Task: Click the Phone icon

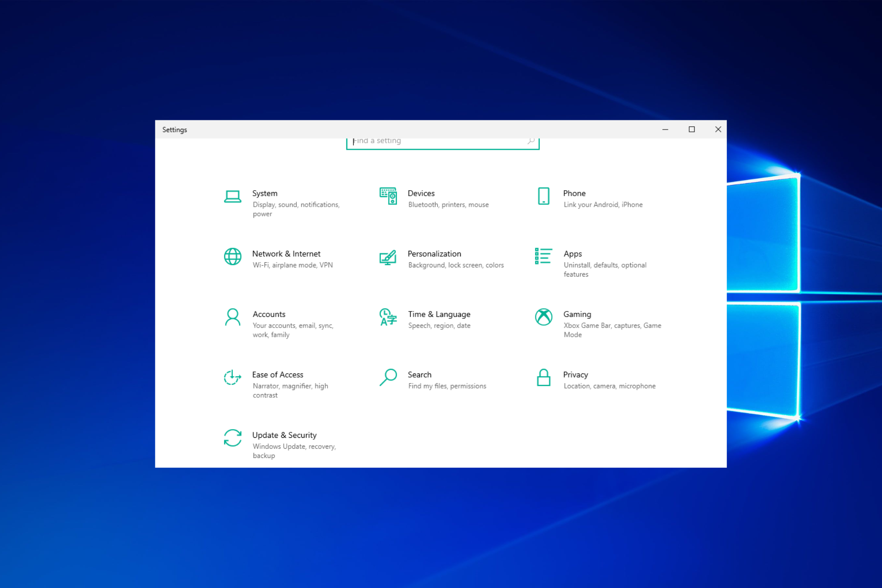Action: coord(543,196)
